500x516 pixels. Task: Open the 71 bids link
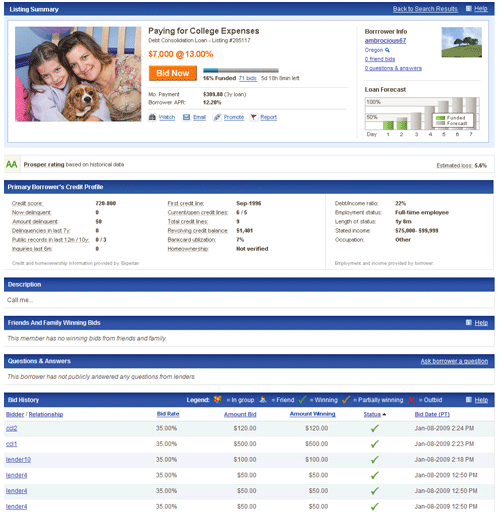(x=248, y=78)
